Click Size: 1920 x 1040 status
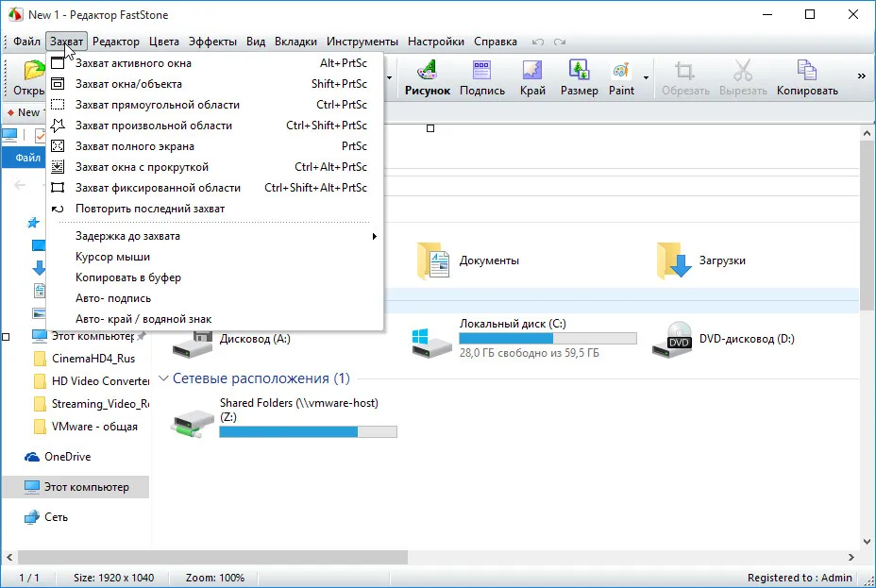The height and width of the screenshot is (588, 876). click(x=114, y=578)
